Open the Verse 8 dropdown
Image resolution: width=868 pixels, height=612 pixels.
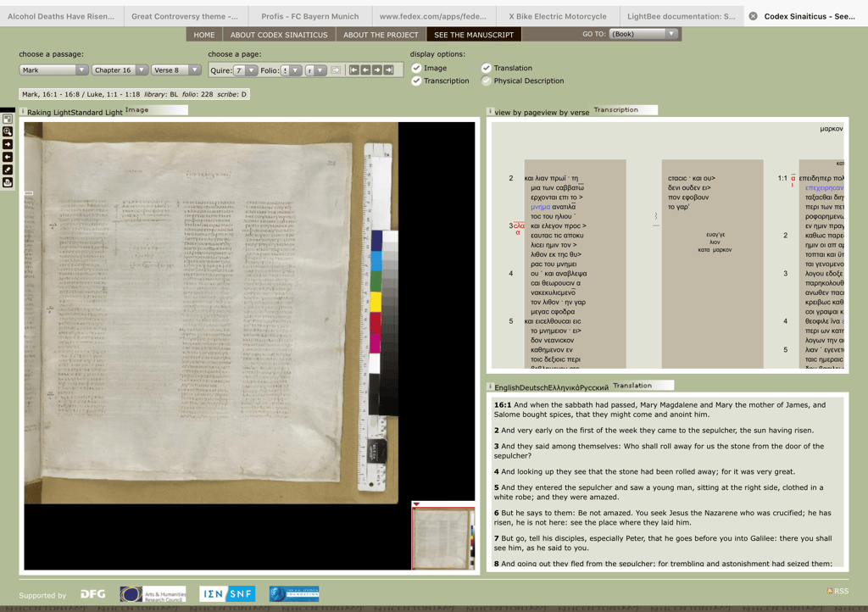pos(176,70)
